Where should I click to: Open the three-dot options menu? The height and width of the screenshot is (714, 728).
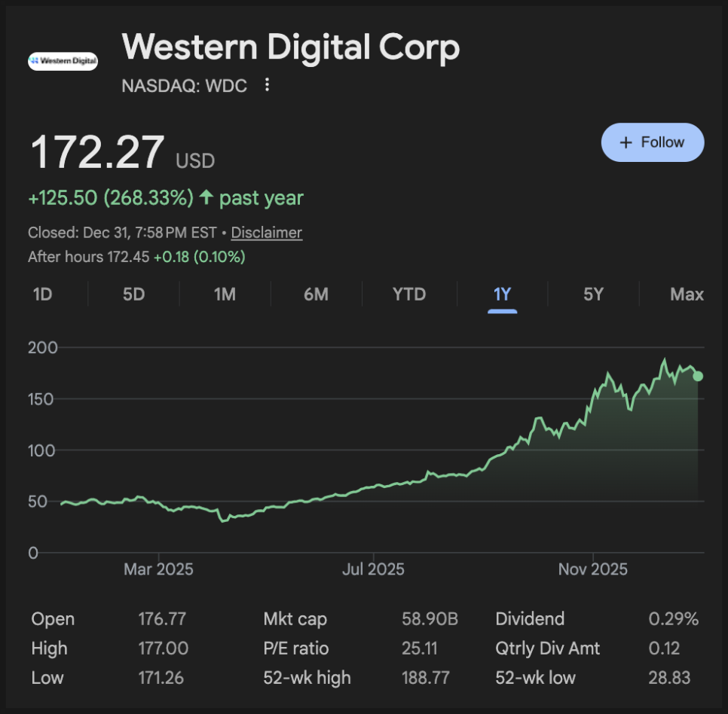[x=267, y=85]
